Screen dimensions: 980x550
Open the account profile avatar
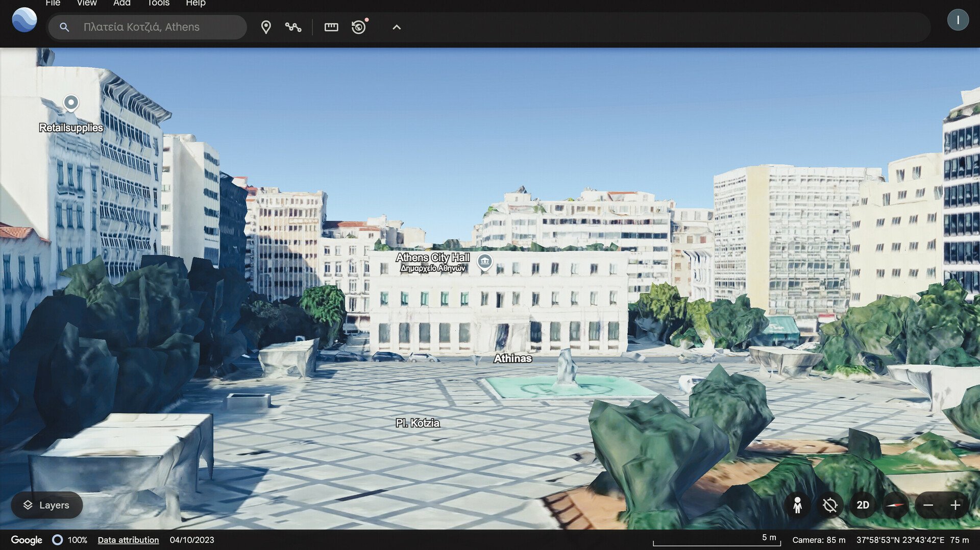(x=958, y=20)
